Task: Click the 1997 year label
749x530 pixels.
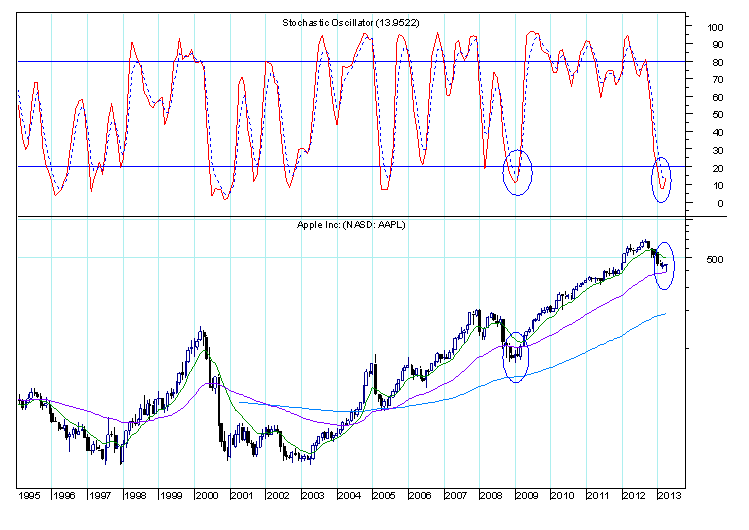Action: coord(100,495)
